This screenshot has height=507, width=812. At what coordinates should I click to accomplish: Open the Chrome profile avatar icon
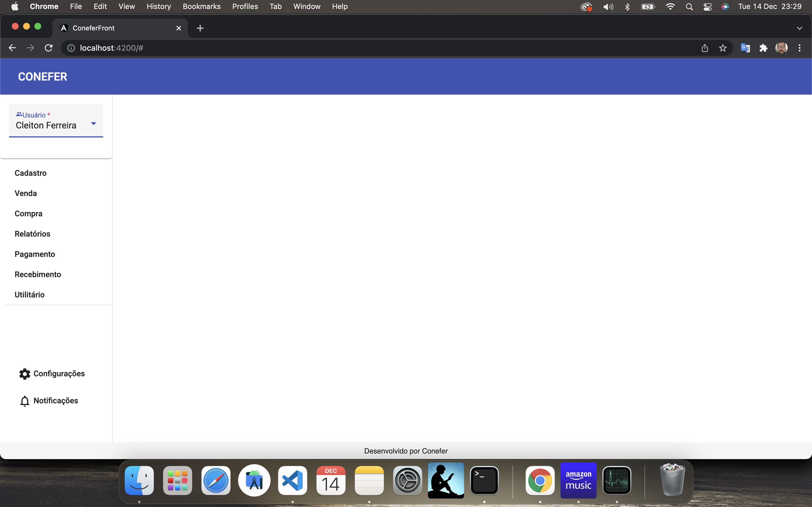pos(782,48)
